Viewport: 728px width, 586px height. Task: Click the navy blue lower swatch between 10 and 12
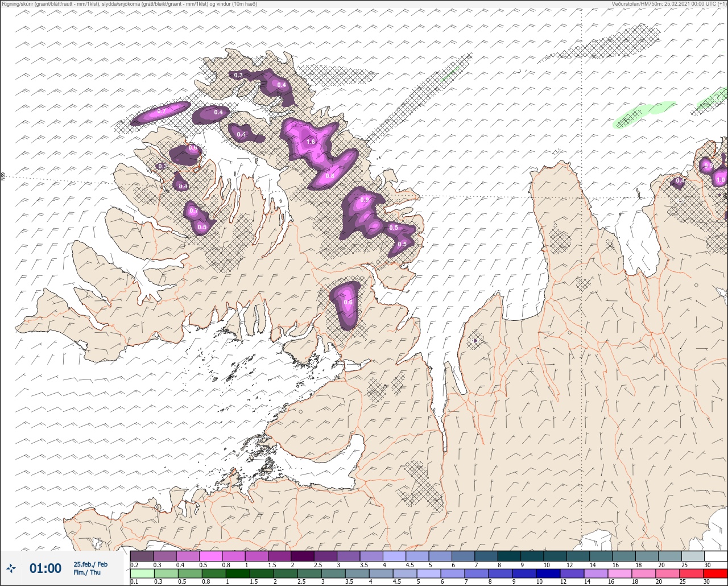(x=548, y=573)
